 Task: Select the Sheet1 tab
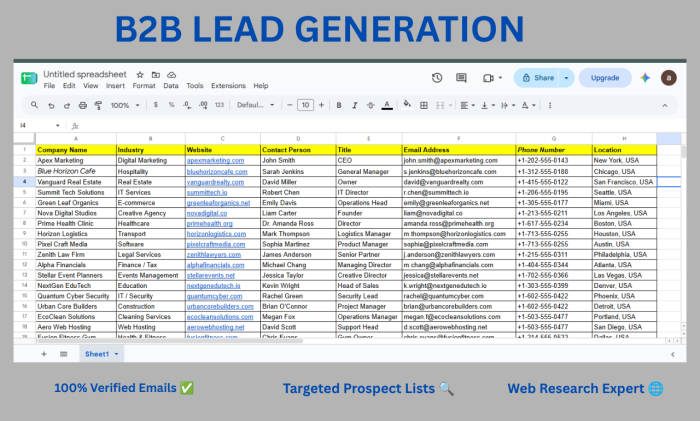pos(101,354)
